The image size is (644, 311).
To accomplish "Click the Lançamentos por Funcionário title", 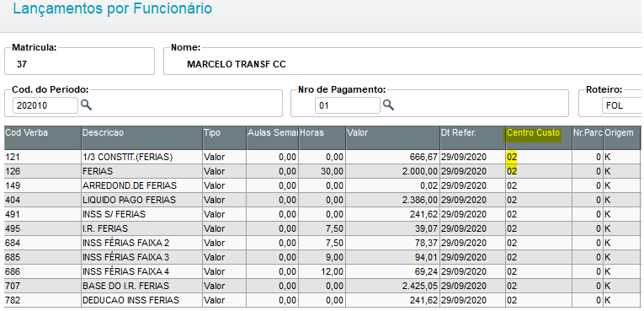I will pyautogui.click(x=113, y=8).
